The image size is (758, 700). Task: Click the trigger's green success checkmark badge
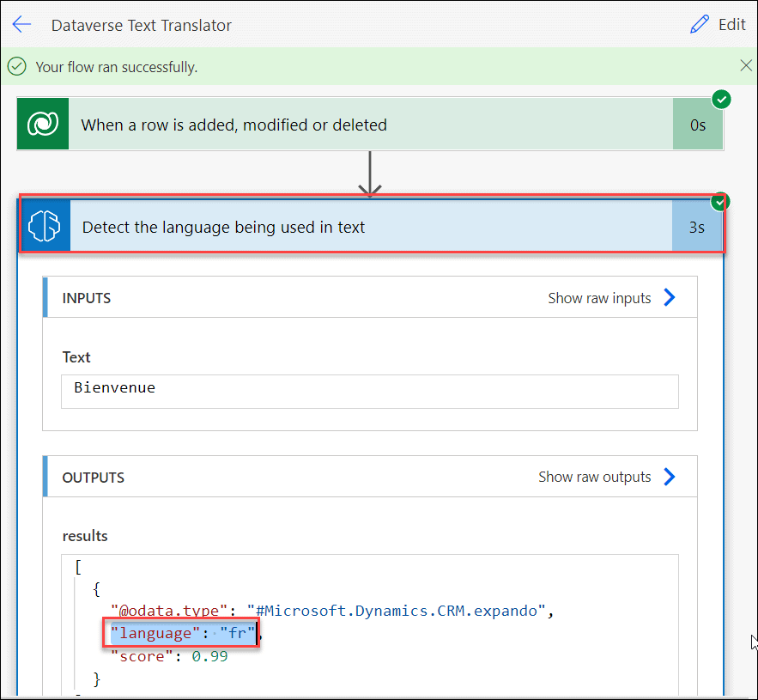pos(721,100)
